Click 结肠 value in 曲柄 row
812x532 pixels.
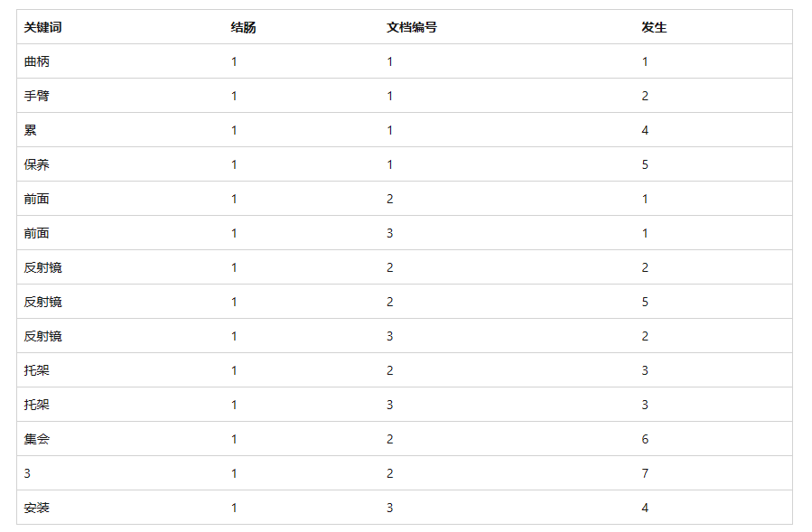[234, 61]
